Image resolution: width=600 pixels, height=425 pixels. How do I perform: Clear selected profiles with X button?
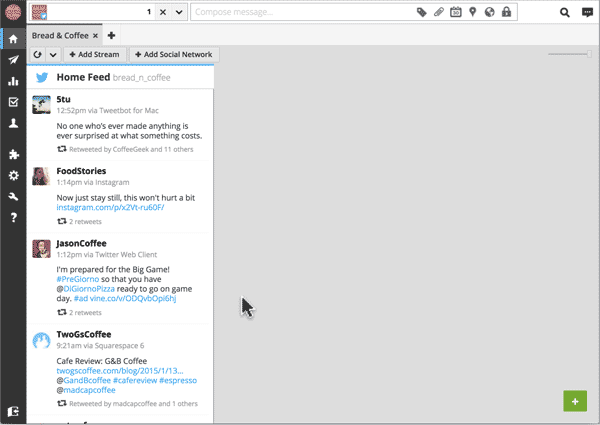click(x=163, y=12)
